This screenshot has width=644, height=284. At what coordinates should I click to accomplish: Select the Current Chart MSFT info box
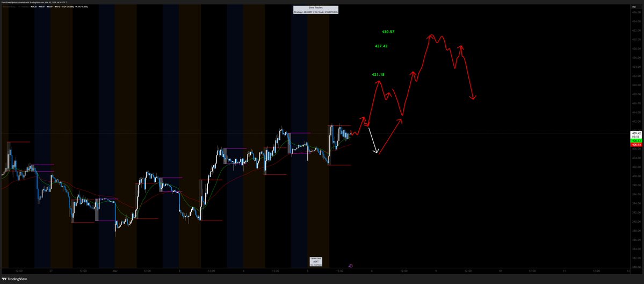[x=316, y=261]
